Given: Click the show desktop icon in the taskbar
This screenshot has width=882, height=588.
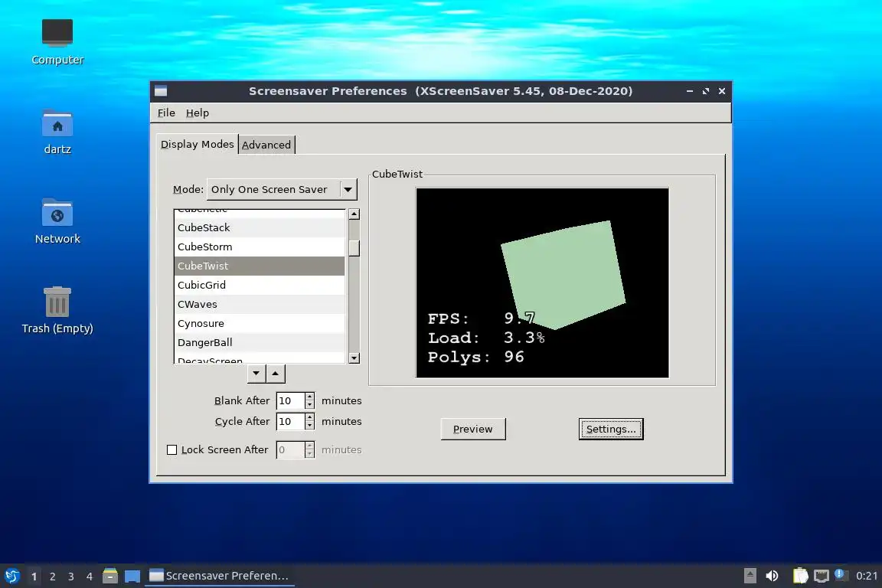Looking at the screenshot, I should pyautogui.click(x=132, y=577).
